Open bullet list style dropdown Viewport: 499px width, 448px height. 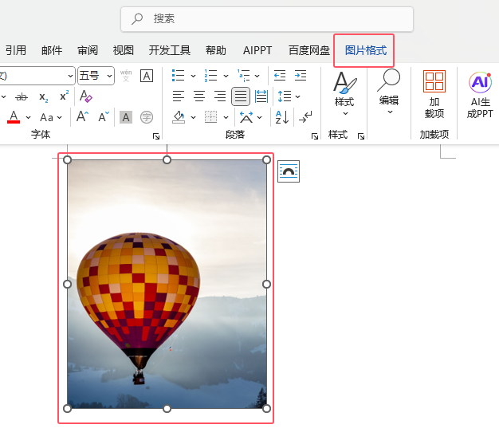point(193,76)
